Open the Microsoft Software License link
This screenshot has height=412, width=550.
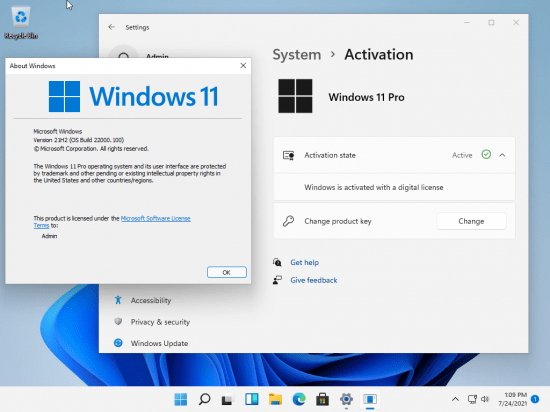pos(155,218)
